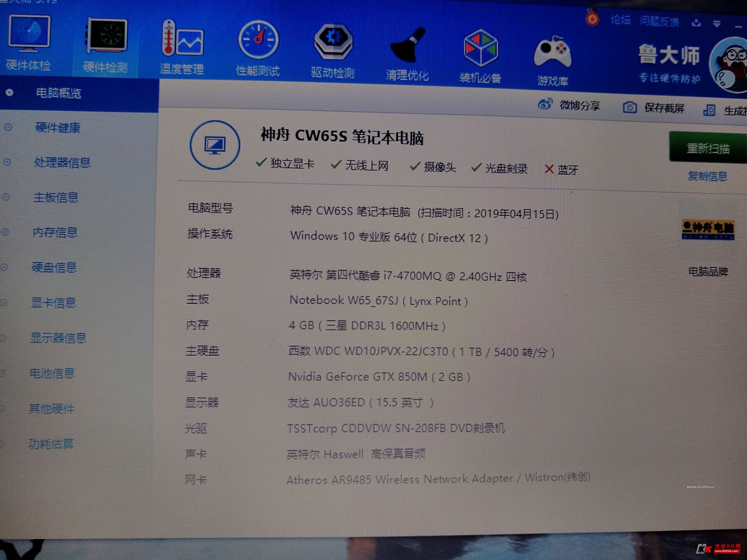Image resolution: width=747 pixels, height=560 pixels.
Task: Click display value 友达 AUO36ED
Action: click(x=361, y=402)
